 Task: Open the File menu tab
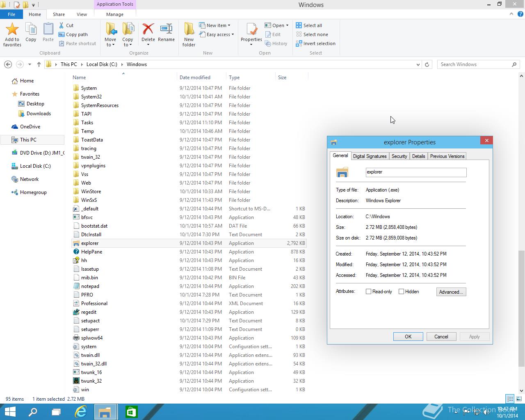(11, 14)
